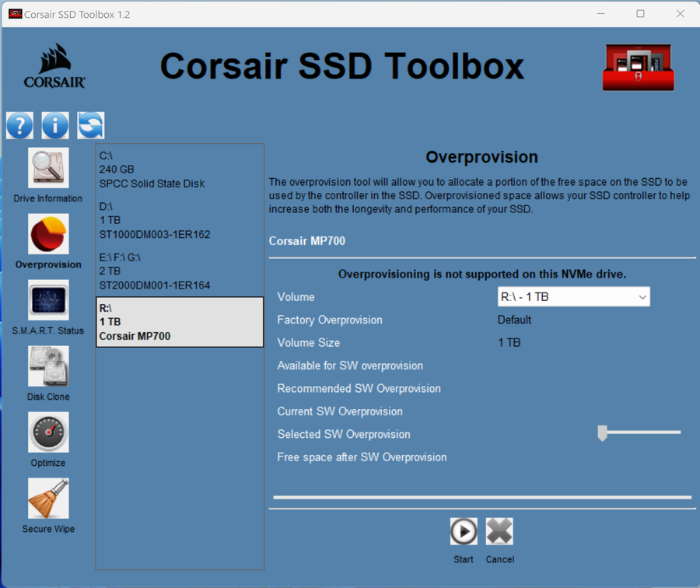Click the Overprovision sidebar label

coord(48,264)
